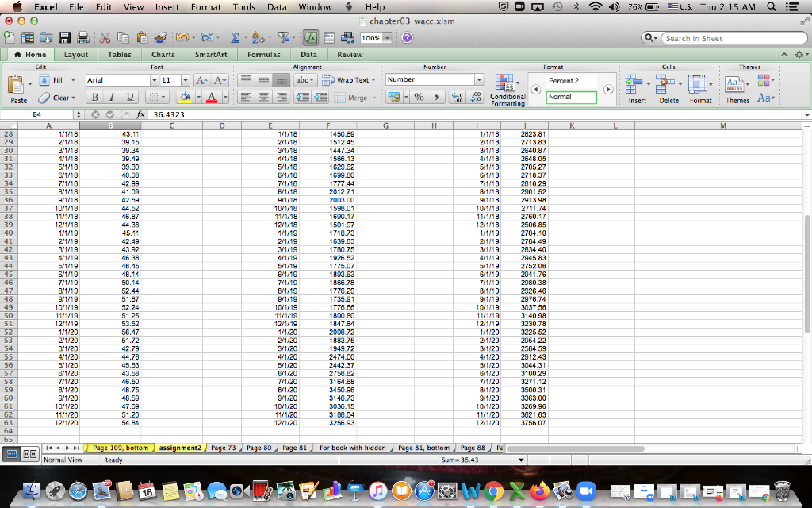This screenshot has width=812, height=508.
Task: Switch to the Layout ribbon tab
Action: coord(76,55)
